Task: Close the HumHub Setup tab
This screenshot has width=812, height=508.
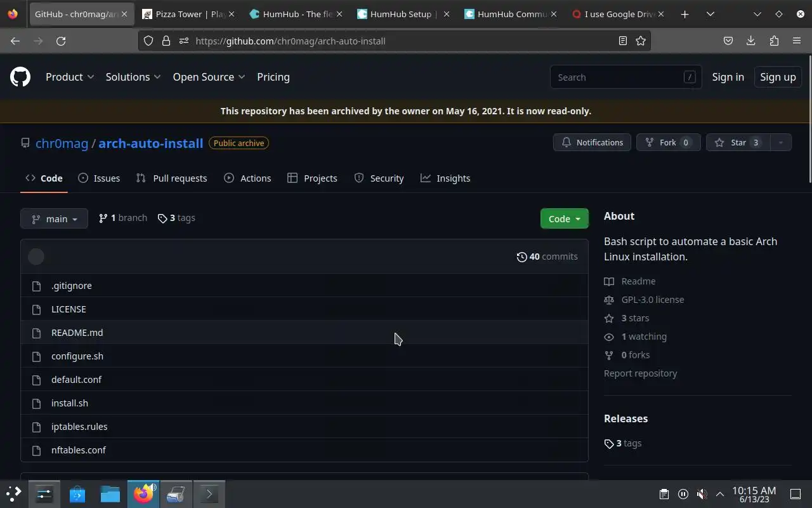Action: click(x=446, y=14)
